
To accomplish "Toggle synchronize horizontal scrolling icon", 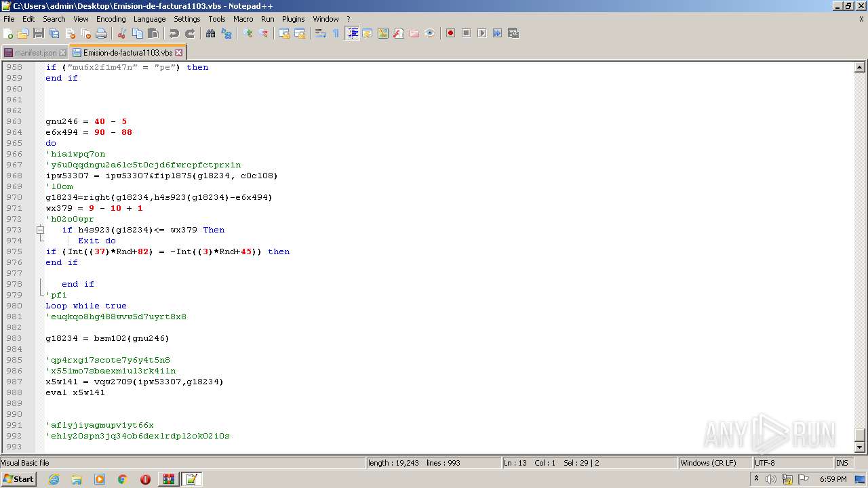I will pyautogui.click(x=299, y=33).
